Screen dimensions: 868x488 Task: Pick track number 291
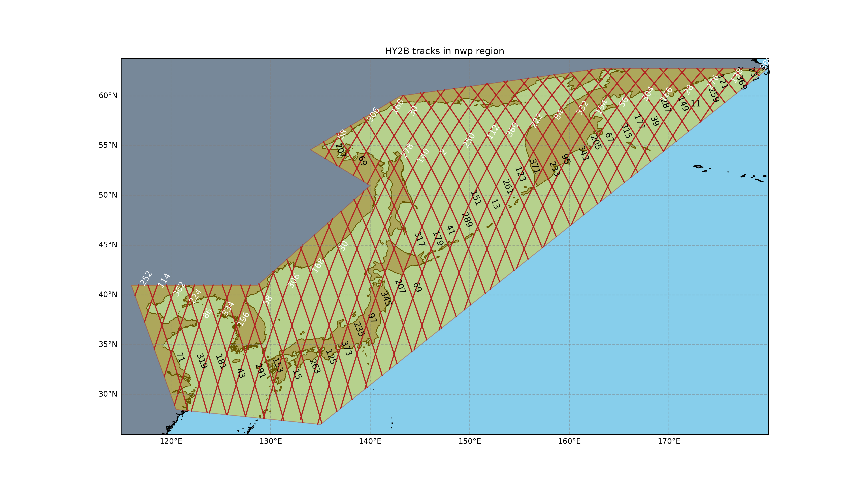point(260,371)
